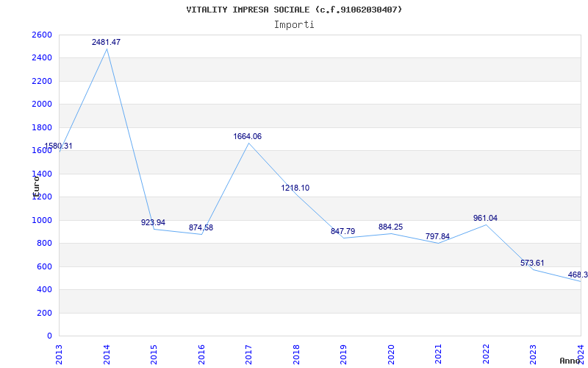Select the 1218.10 data label
Image resolution: width=588 pixels, height=368 pixels.
tap(295, 188)
